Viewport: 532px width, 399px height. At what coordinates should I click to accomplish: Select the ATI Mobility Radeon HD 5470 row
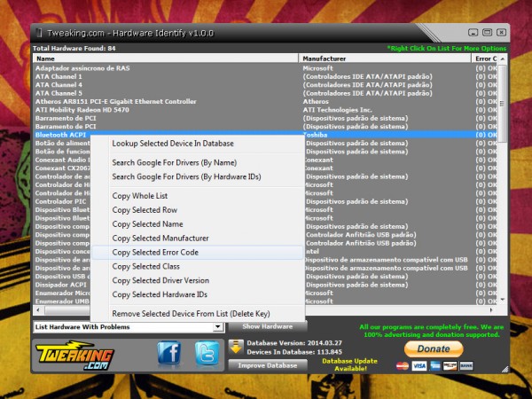[264, 110]
